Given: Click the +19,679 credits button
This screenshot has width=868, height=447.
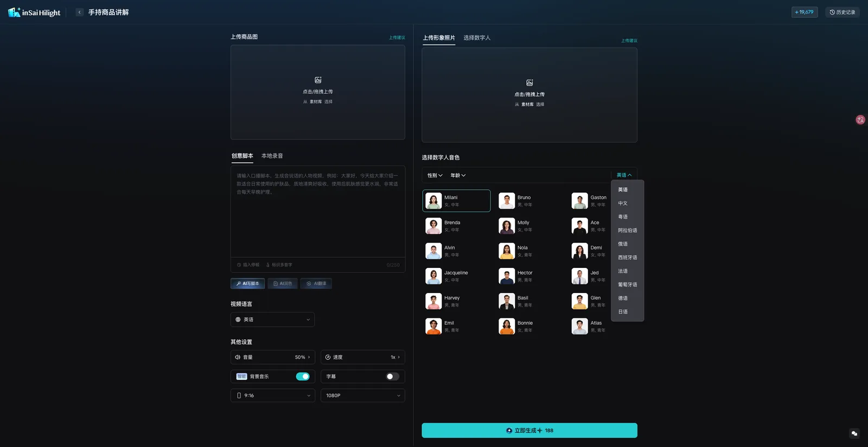Looking at the screenshot, I should pyautogui.click(x=804, y=12).
